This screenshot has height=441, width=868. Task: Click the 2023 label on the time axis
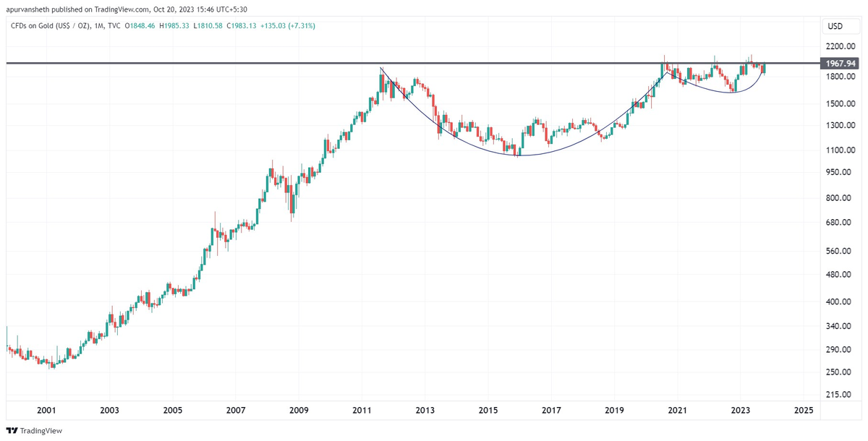(740, 411)
